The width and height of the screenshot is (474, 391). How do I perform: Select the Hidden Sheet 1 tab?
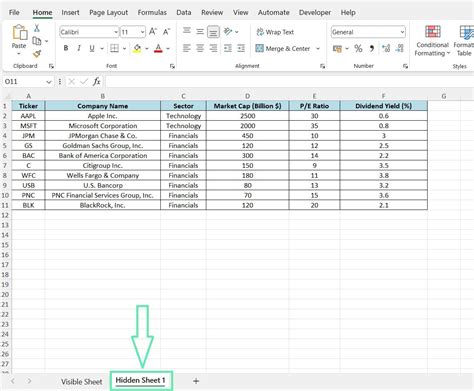coord(140,380)
